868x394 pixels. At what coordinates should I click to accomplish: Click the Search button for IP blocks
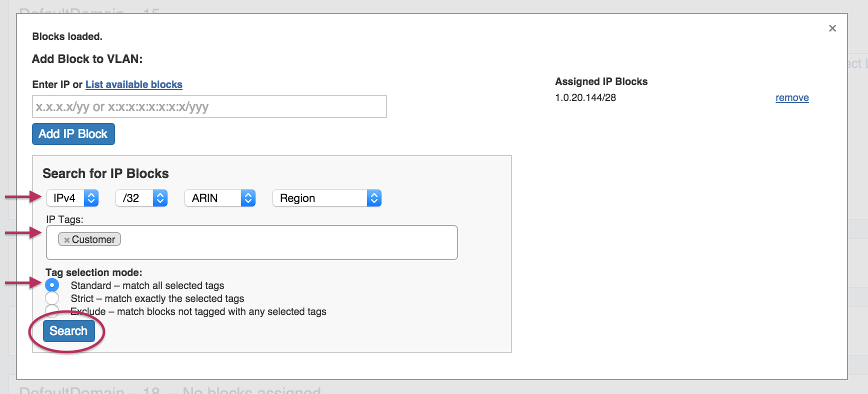click(x=68, y=331)
